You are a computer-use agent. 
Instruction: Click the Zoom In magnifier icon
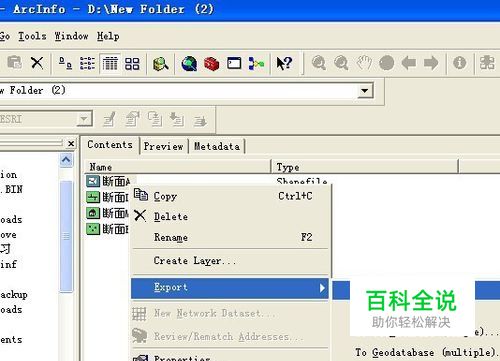(x=319, y=63)
